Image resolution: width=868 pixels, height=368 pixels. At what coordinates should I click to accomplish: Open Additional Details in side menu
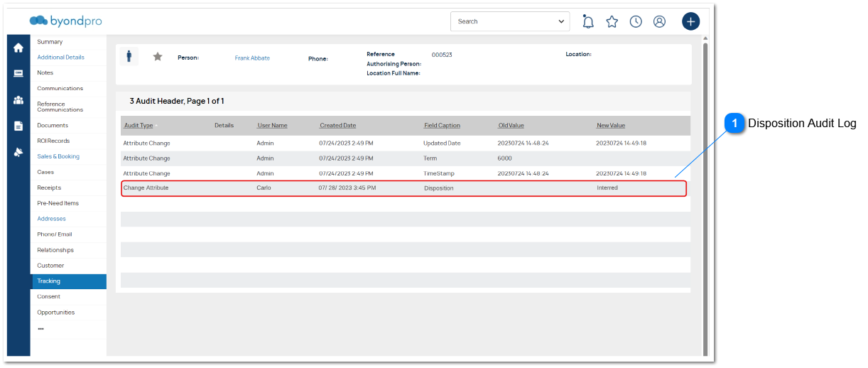pyautogui.click(x=60, y=58)
